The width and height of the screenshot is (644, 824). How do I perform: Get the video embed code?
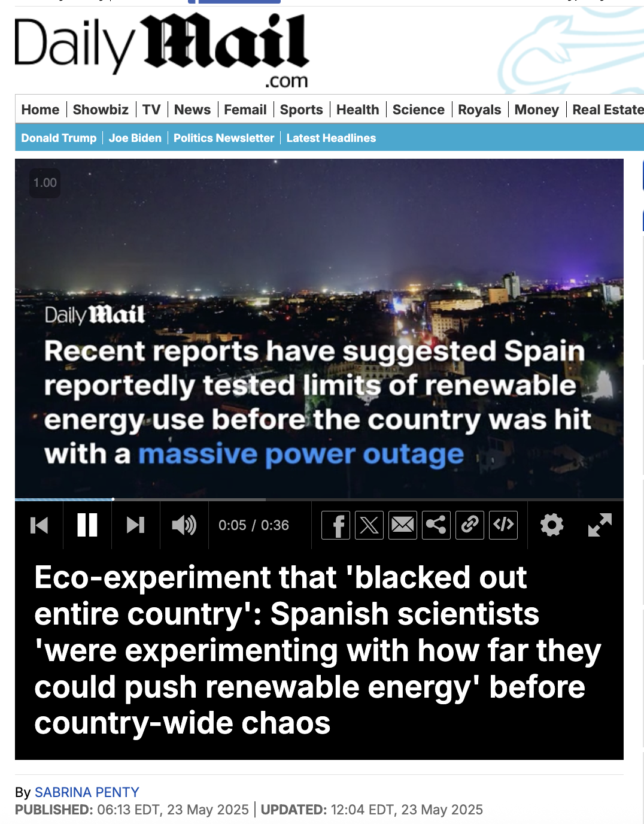[x=503, y=526]
